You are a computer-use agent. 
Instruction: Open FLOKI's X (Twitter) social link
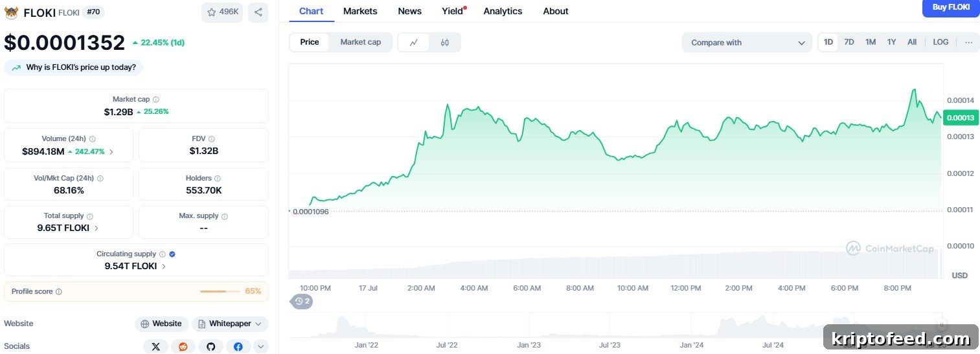click(155, 347)
